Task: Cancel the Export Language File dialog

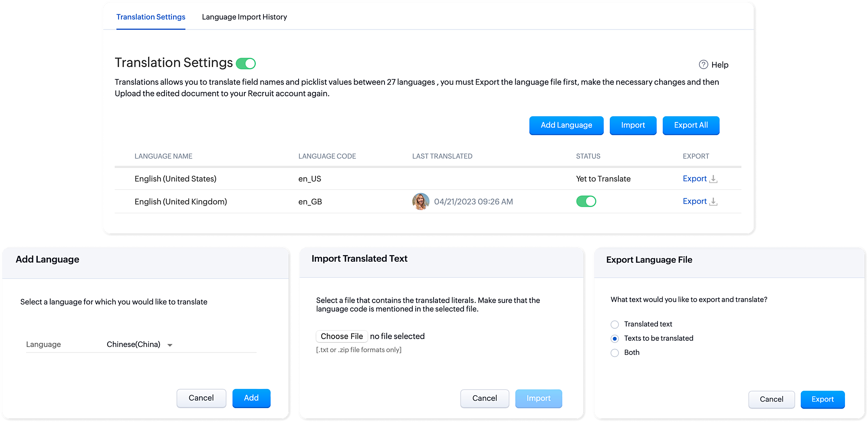Action: pyautogui.click(x=771, y=399)
